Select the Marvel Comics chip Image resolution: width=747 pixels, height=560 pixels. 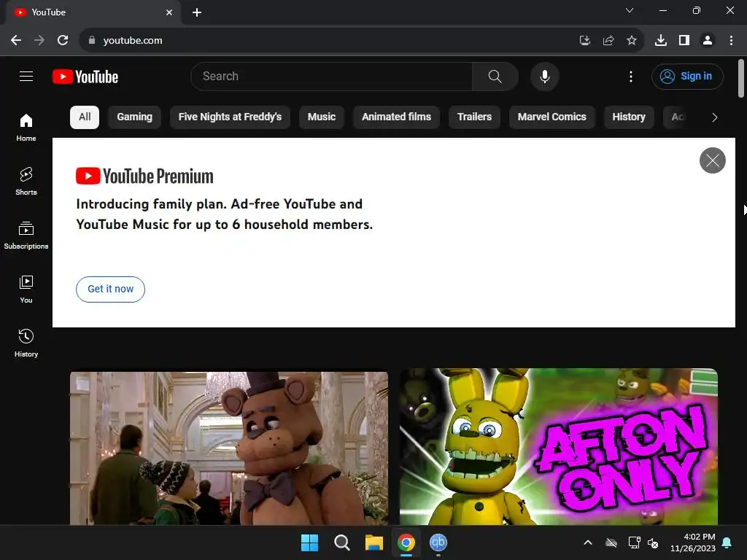click(552, 117)
